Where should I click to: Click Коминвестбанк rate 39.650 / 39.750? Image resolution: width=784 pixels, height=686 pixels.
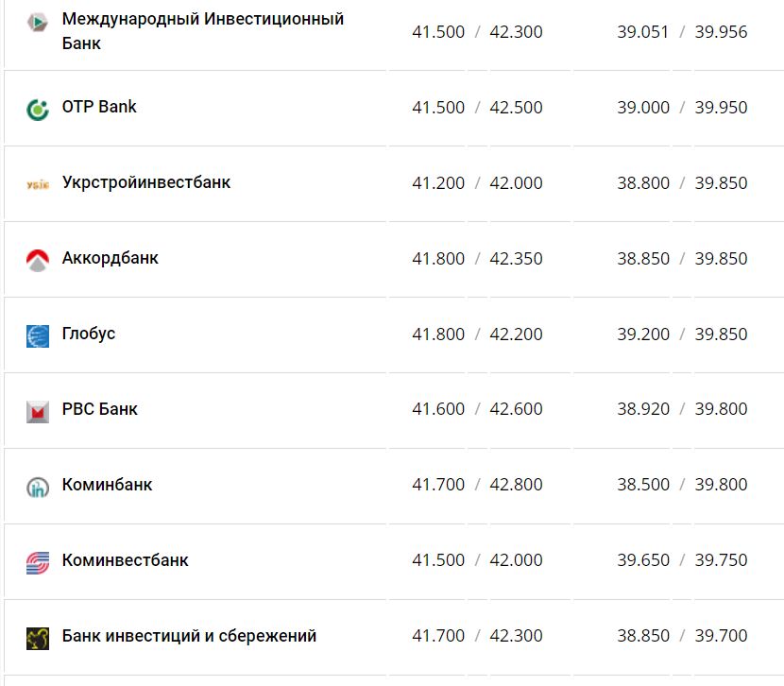[682, 560]
